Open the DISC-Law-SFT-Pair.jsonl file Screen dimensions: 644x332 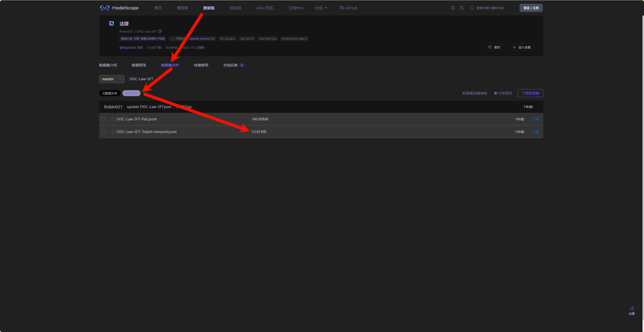click(136, 119)
